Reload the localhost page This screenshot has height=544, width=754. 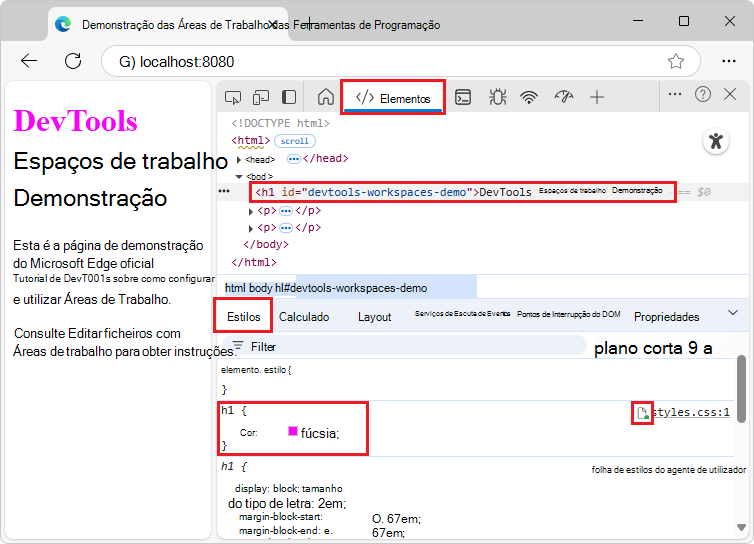73,61
